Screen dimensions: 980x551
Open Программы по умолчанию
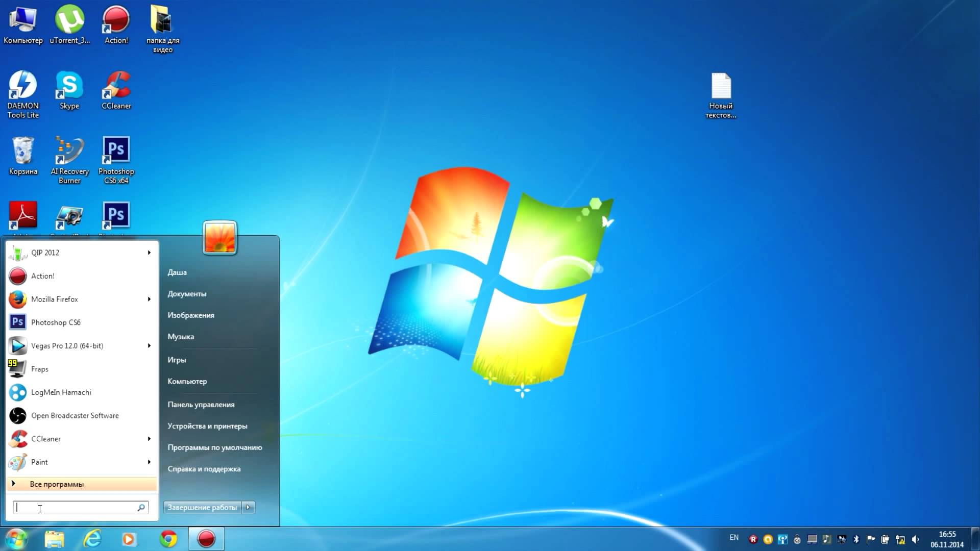pos(215,447)
